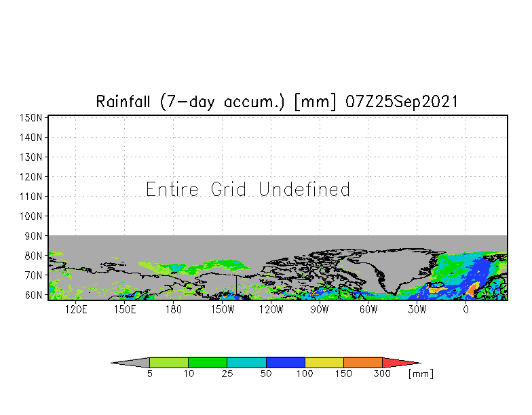
Task: Pick the yellow 100-150 mm legend swatch
Action: [324, 362]
